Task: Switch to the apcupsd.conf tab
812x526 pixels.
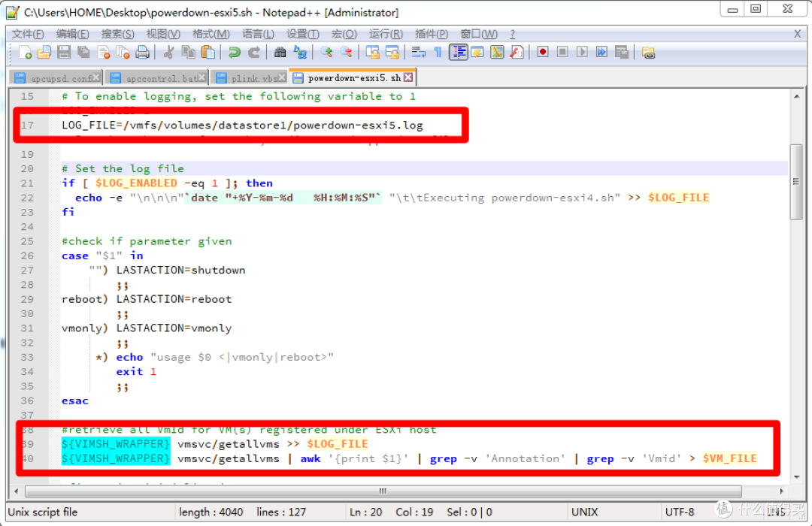Action: (57, 78)
